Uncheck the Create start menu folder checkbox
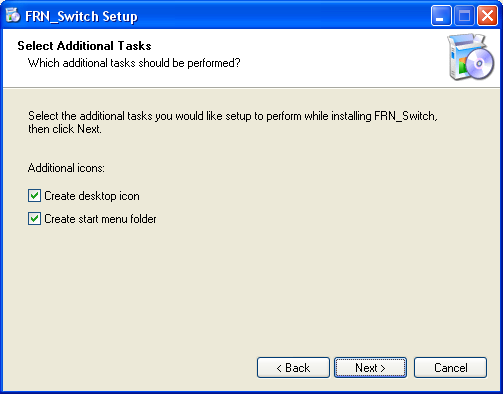The height and width of the screenshot is (394, 503). point(34,219)
